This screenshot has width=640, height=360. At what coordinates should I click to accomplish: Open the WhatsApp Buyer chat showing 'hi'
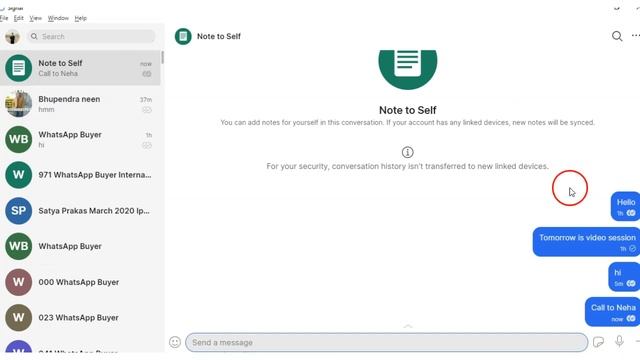(x=80, y=139)
